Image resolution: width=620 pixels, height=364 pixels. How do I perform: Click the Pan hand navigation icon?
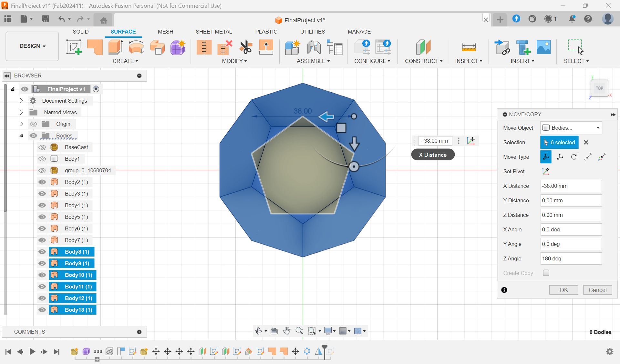[x=286, y=331]
